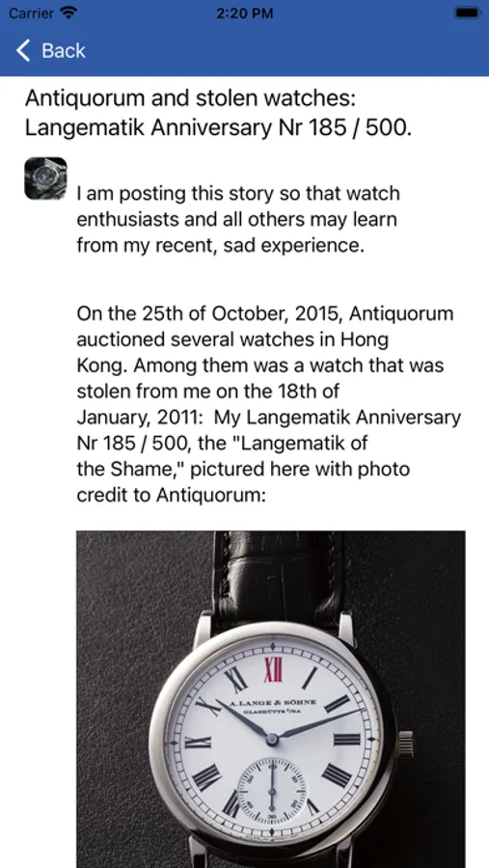The width and height of the screenshot is (489, 868).
Task: Tap the Back label in navigation bar
Action: click(64, 50)
